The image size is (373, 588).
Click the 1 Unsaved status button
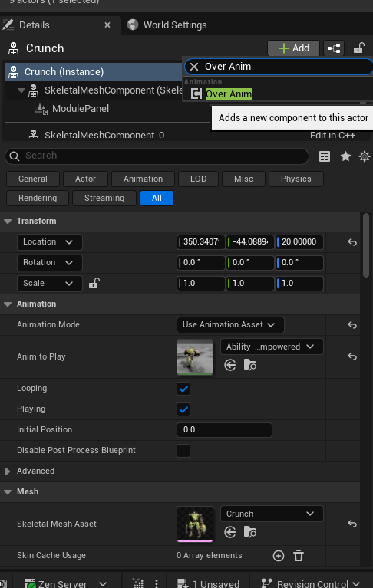(x=207, y=583)
